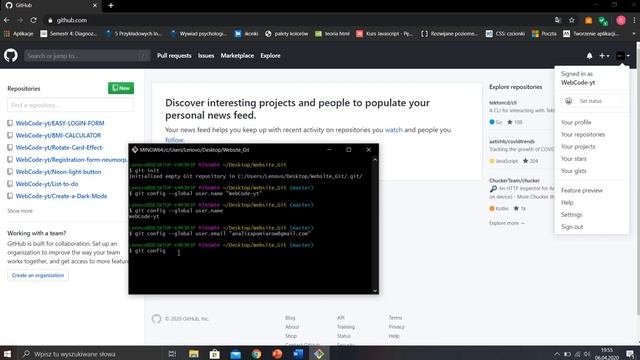Open WebCode-yt/EASY-LOGIN-FORM repository
Image resolution: width=640 pixels, height=360 pixels.
pyautogui.click(x=60, y=123)
